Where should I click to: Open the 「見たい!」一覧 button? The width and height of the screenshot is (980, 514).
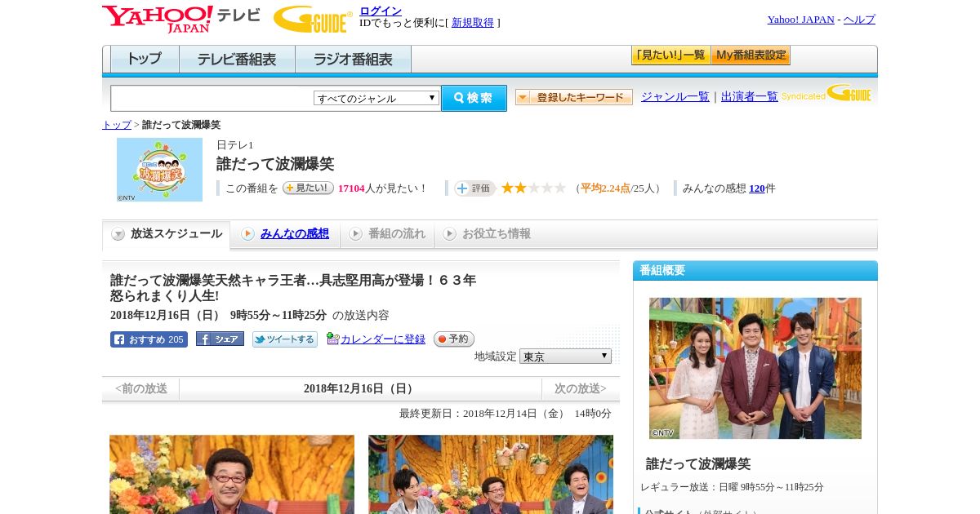[670, 55]
